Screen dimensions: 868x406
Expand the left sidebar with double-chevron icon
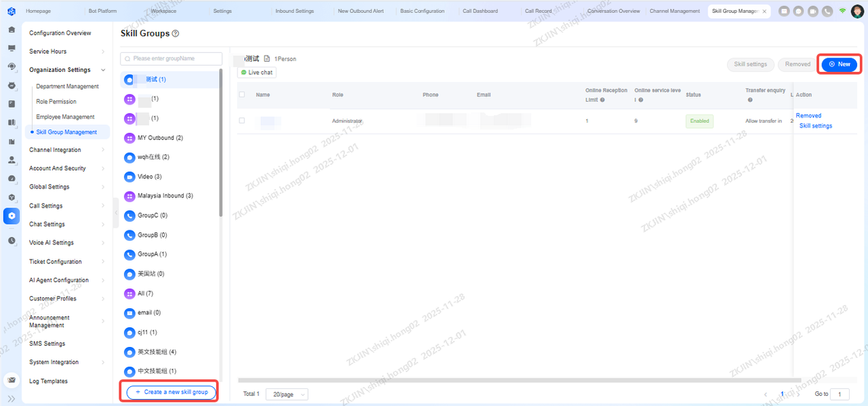(11, 399)
